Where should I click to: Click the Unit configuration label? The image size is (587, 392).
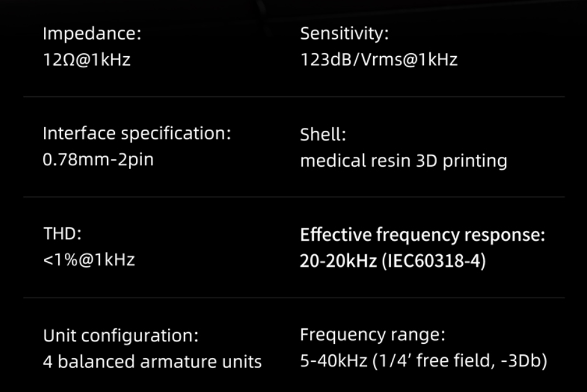[x=121, y=336]
